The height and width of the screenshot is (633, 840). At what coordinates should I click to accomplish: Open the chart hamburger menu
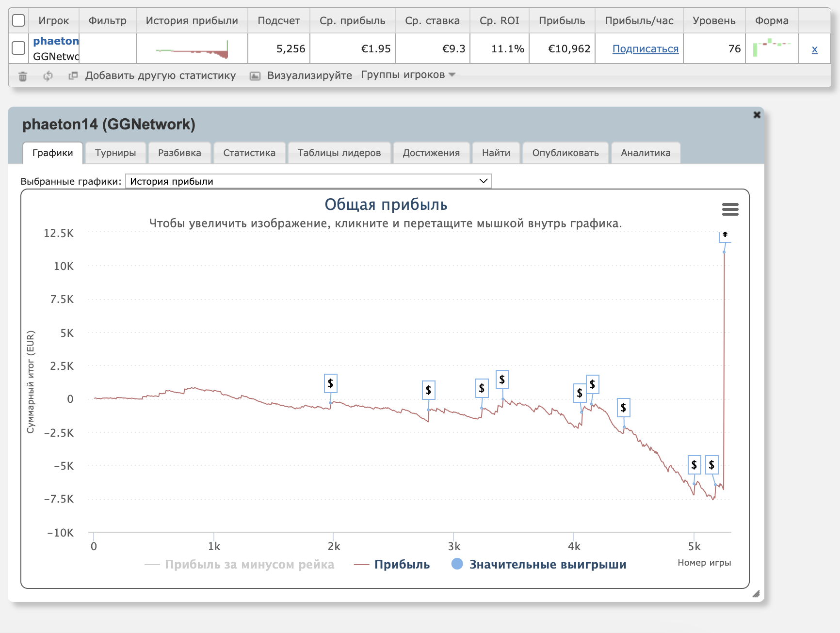pyautogui.click(x=730, y=209)
